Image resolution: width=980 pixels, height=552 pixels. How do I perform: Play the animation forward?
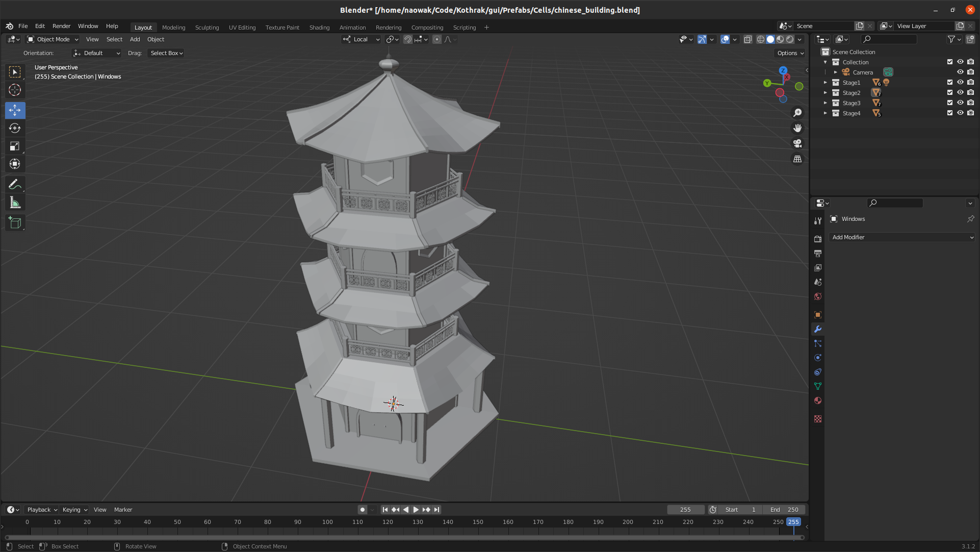416,510
